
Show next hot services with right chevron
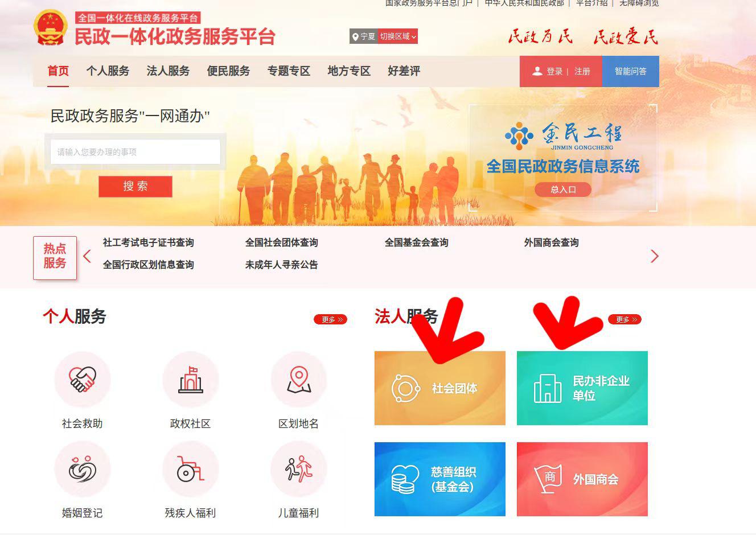click(x=654, y=257)
